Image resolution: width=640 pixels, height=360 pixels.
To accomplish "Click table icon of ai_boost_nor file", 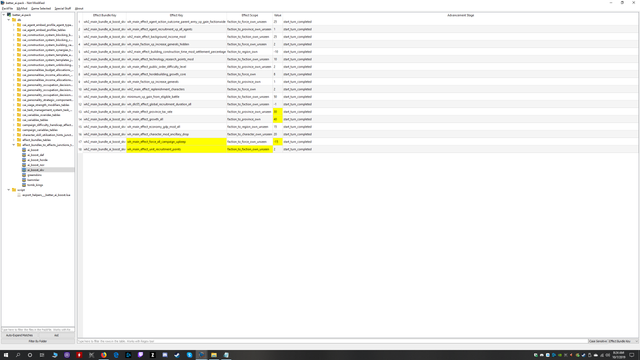I will pos(24,165).
